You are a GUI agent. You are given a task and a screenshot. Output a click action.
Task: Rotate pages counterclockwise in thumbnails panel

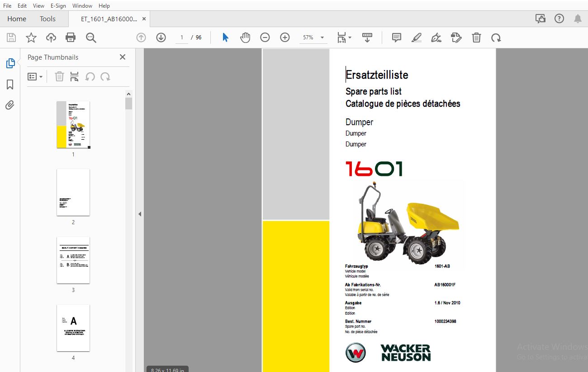point(90,77)
